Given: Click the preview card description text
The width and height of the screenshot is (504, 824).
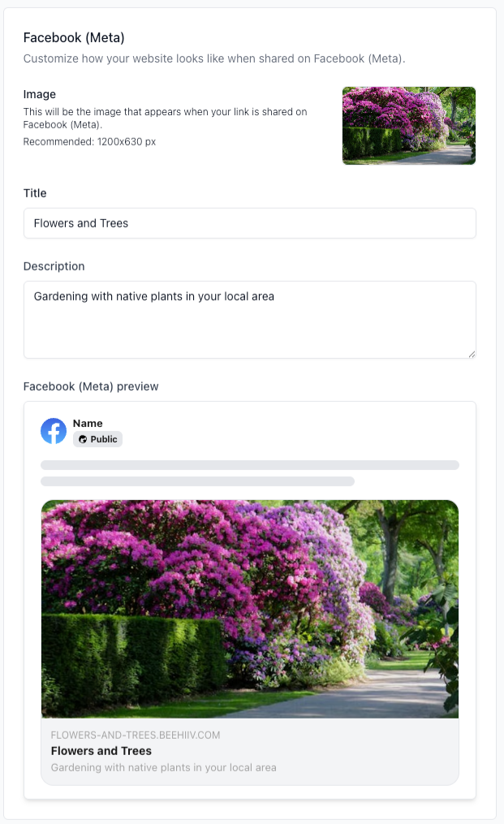Looking at the screenshot, I should tap(163, 767).
